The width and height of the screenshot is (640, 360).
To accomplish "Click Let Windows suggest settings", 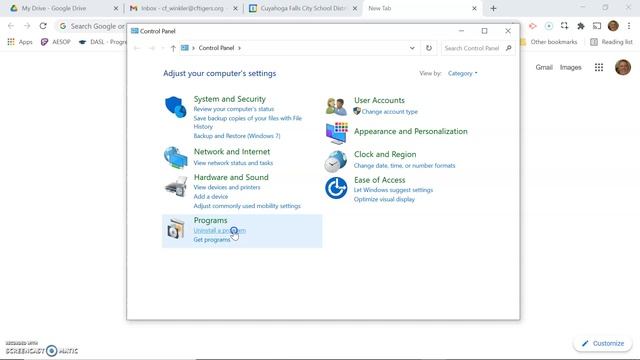I will coord(393,190).
